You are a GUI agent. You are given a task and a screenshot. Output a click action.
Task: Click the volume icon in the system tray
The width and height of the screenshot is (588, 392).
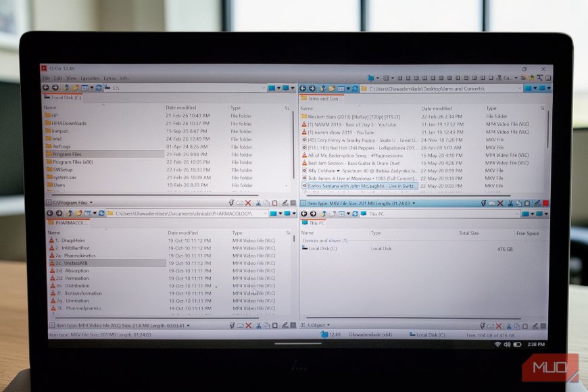tap(508, 345)
